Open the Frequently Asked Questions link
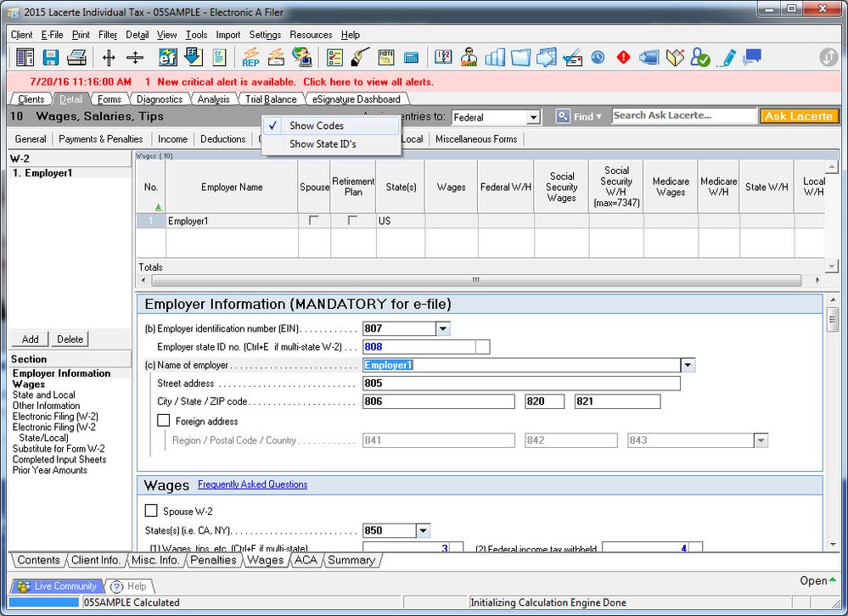 pos(252,484)
